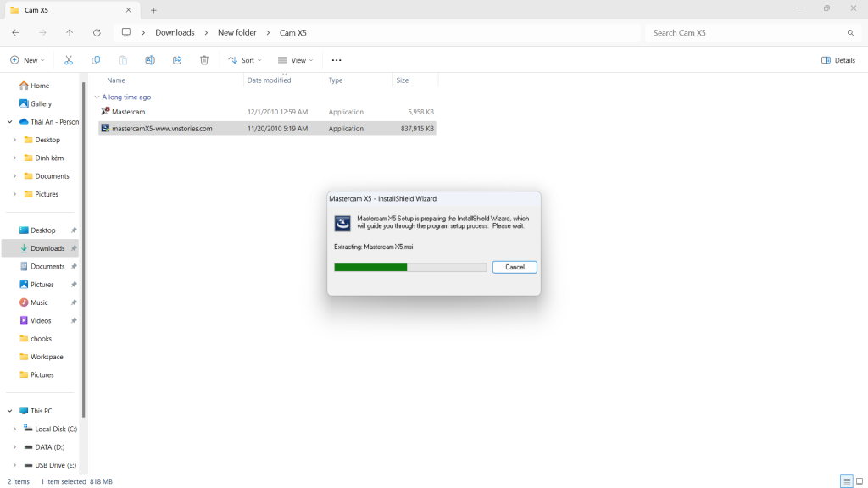The image size is (868, 488).
Task: Minimize the File Explorer window
Action: coord(800,8)
